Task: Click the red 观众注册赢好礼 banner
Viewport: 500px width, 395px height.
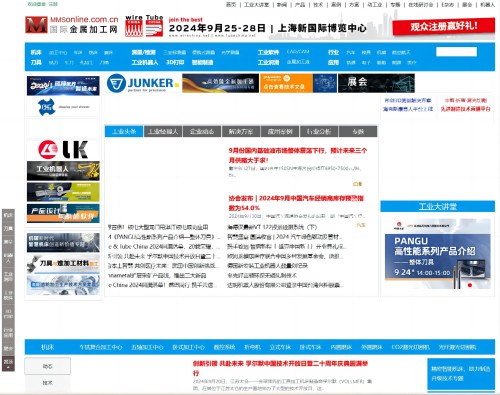Action: pos(443,26)
